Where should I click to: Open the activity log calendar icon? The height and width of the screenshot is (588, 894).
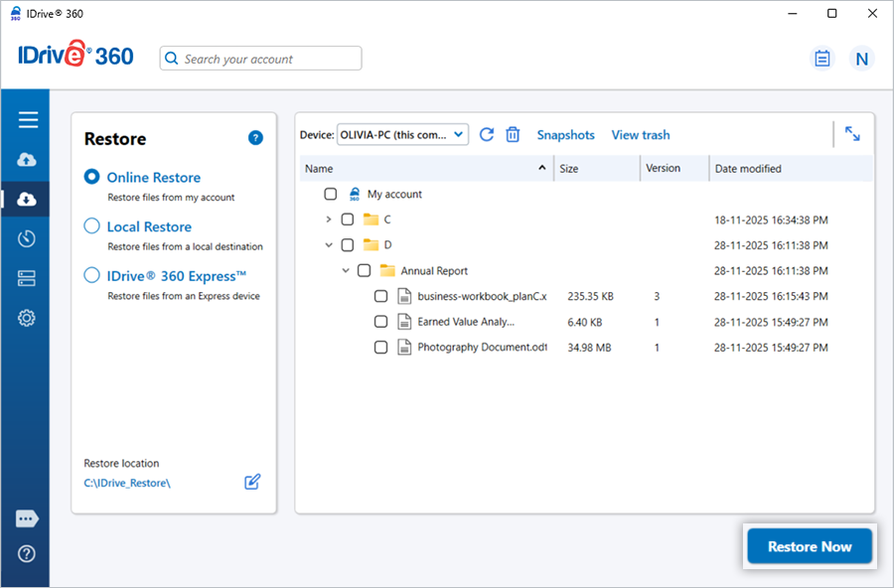pyautogui.click(x=822, y=59)
